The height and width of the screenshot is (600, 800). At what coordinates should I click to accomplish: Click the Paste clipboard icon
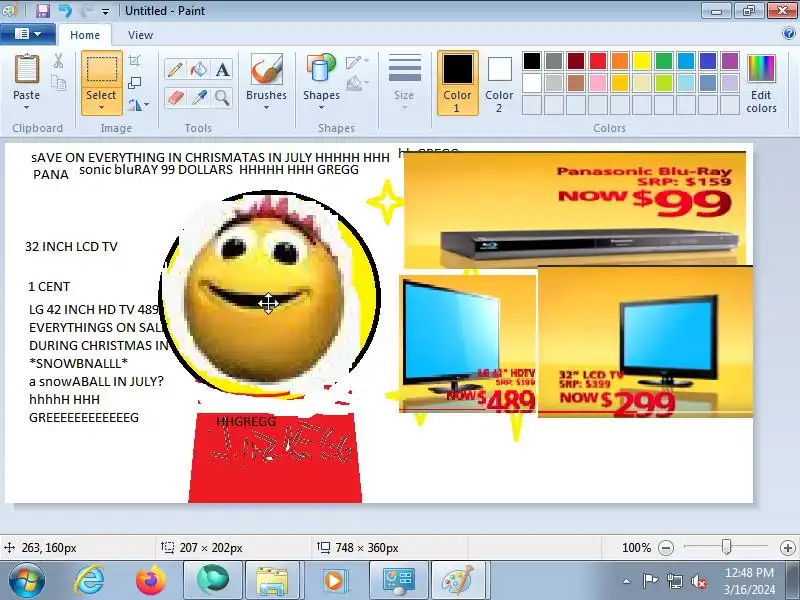(x=27, y=70)
